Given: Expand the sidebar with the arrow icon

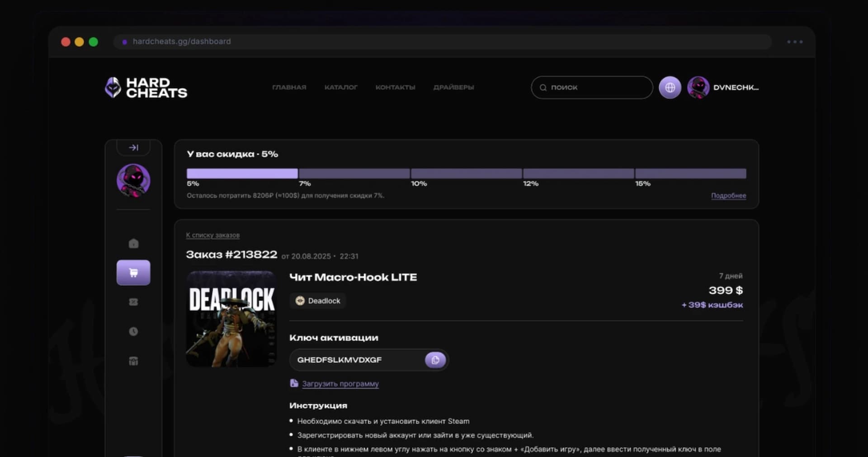Looking at the screenshot, I should pos(133,148).
